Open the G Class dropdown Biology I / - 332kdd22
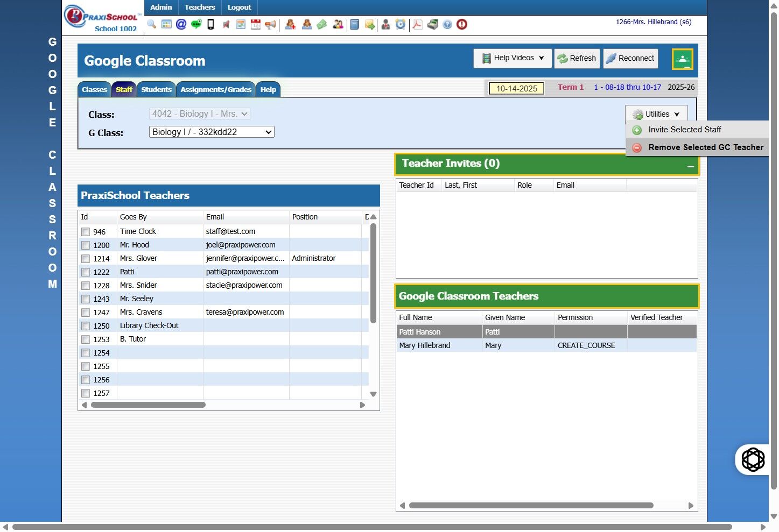The image size is (779, 532). click(212, 132)
